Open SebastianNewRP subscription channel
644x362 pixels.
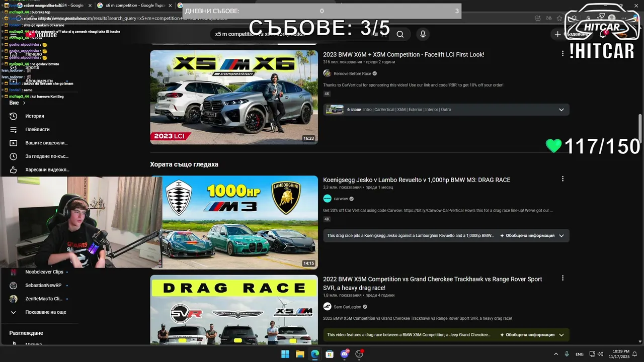point(43,285)
